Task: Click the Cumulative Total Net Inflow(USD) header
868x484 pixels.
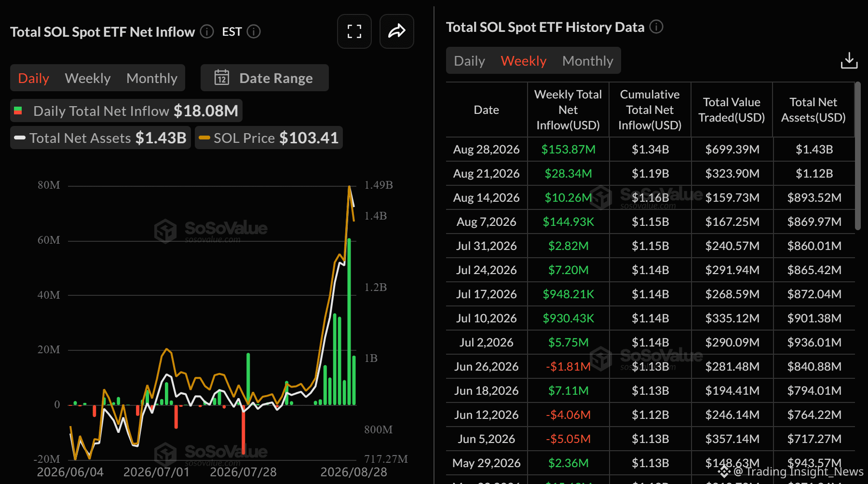Action: pyautogui.click(x=650, y=110)
